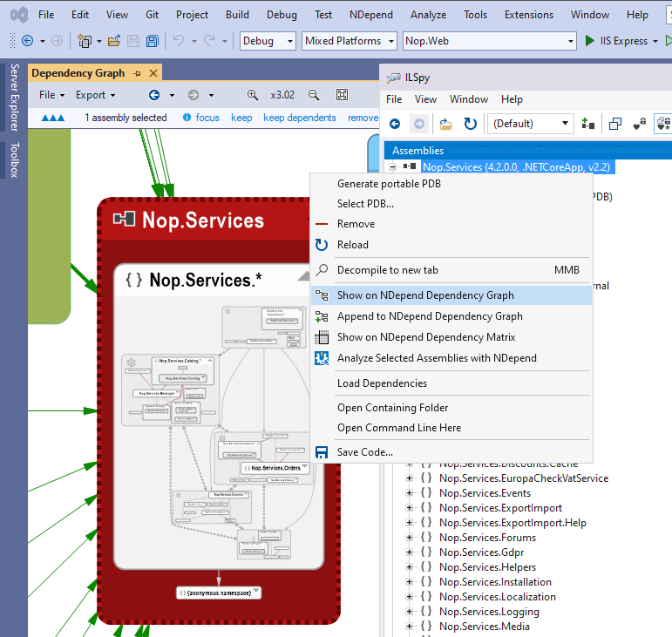The height and width of the screenshot is (637, 672).
Task: Select Nop.Services.Installation tree item
Action: tap(495, 582)
